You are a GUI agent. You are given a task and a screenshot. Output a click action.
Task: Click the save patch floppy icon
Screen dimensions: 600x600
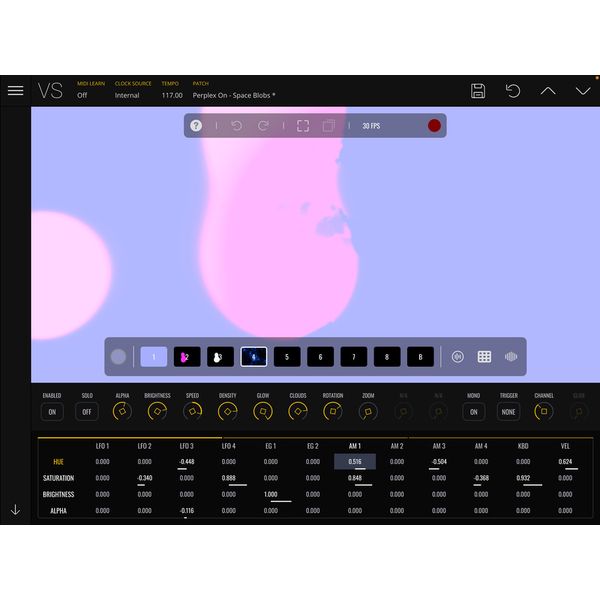[x=478, y=91]
